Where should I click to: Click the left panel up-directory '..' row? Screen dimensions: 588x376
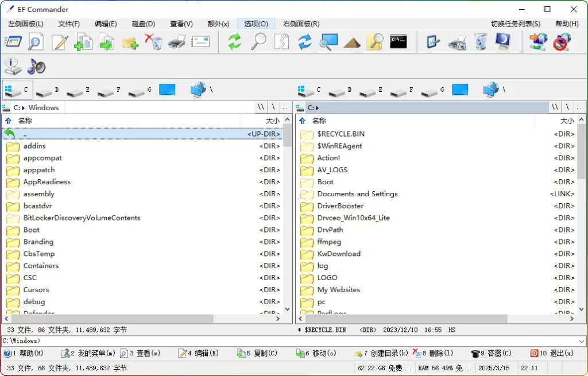point(142,134)
